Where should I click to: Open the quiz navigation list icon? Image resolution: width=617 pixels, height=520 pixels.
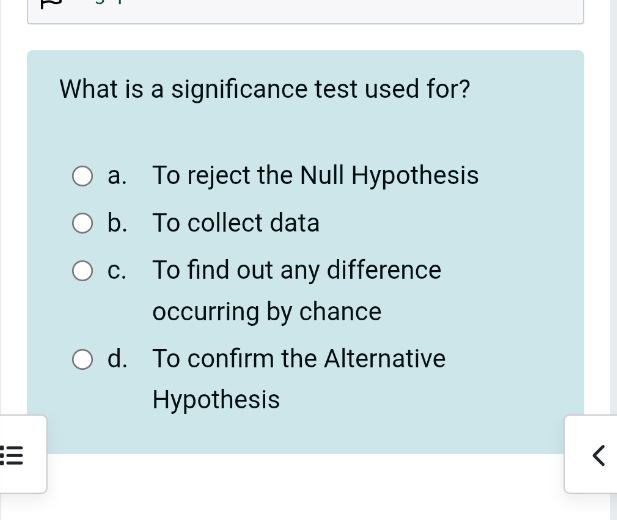click(x=12, y=455)
